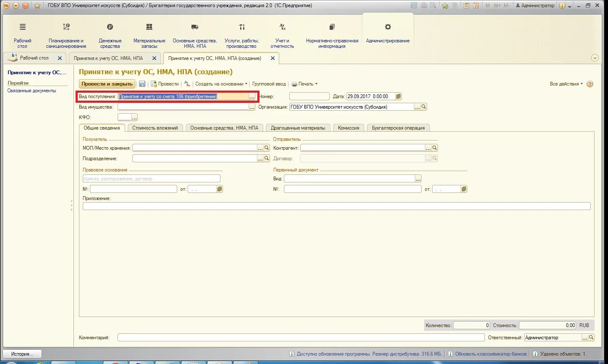
Task: Click ellipsis button of Первичный документ Вид field
Action: click(418, 179)
